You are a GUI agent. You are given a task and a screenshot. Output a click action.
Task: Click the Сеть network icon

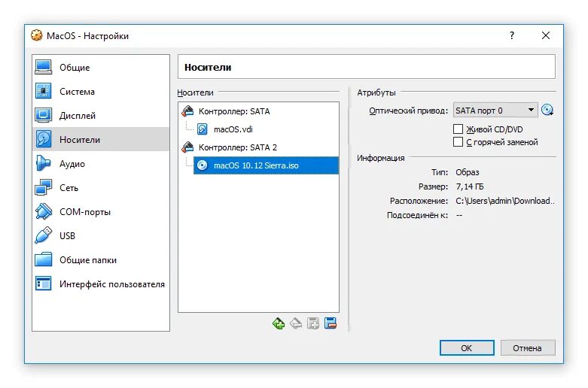pyautogui.click(x=44, y=187)
